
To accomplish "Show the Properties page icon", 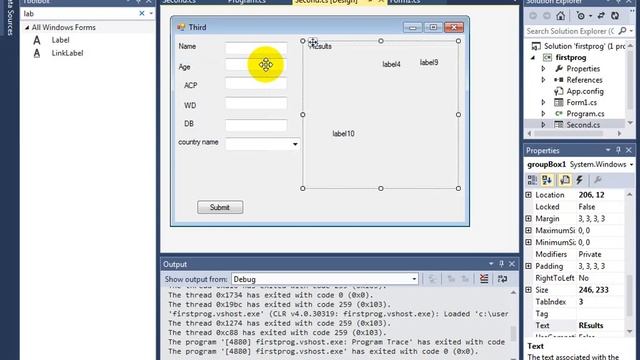I will click(565, 180).
